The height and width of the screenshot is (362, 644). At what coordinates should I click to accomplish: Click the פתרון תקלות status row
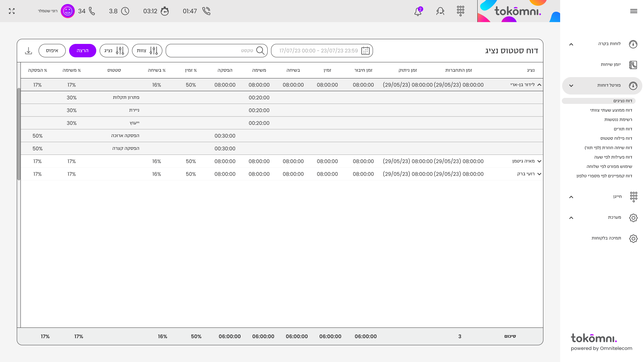[x=282, y=98]
